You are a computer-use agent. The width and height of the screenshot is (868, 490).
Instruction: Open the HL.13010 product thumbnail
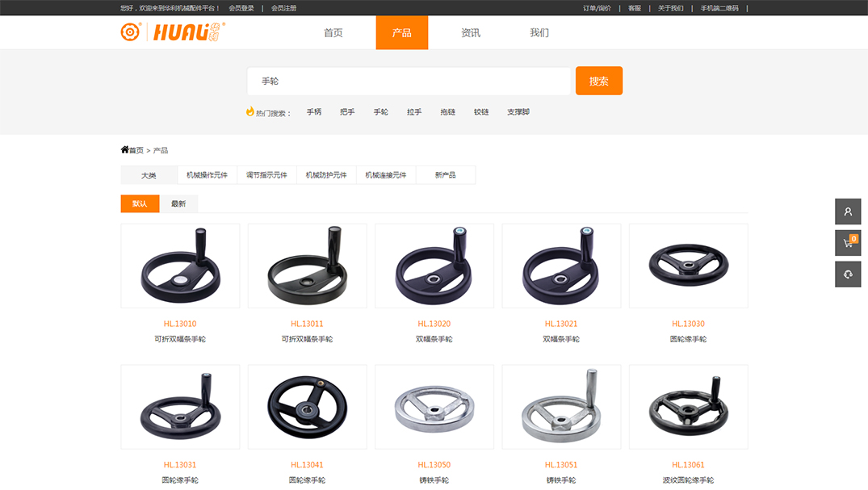click(x=180, y=266)
